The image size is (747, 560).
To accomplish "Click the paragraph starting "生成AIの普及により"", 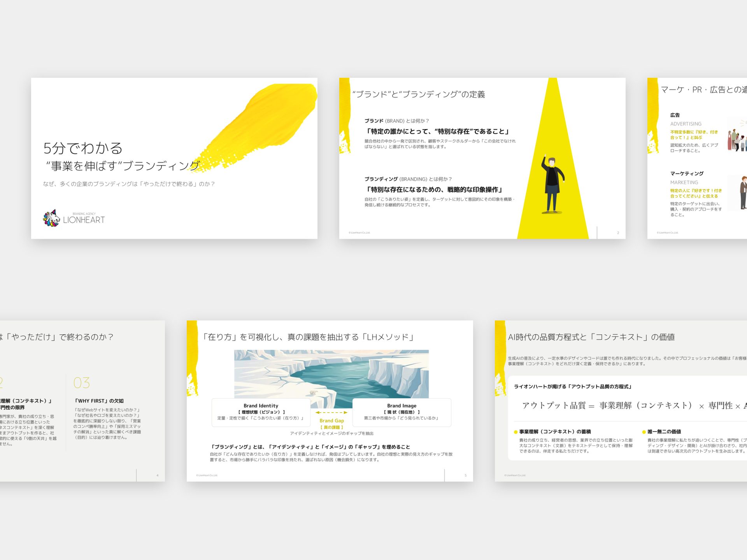I will click(x=627, y=361).
